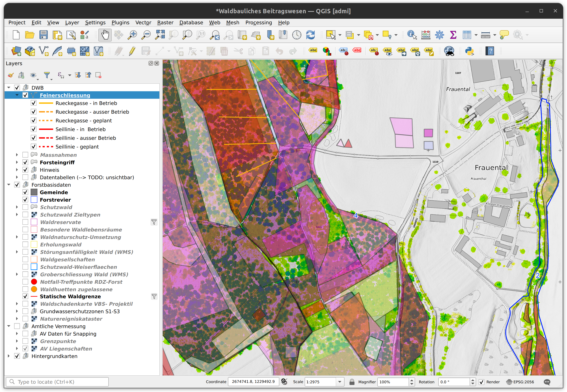The width and height of the screenshot is (567, 392).
Task: Open the Processing menu
Action: point(258,23)
